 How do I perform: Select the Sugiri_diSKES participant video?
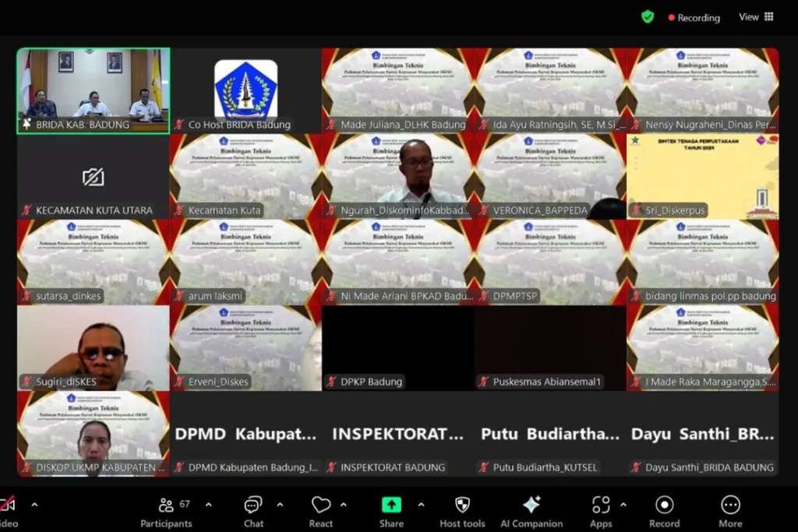[x=93, y=347]
